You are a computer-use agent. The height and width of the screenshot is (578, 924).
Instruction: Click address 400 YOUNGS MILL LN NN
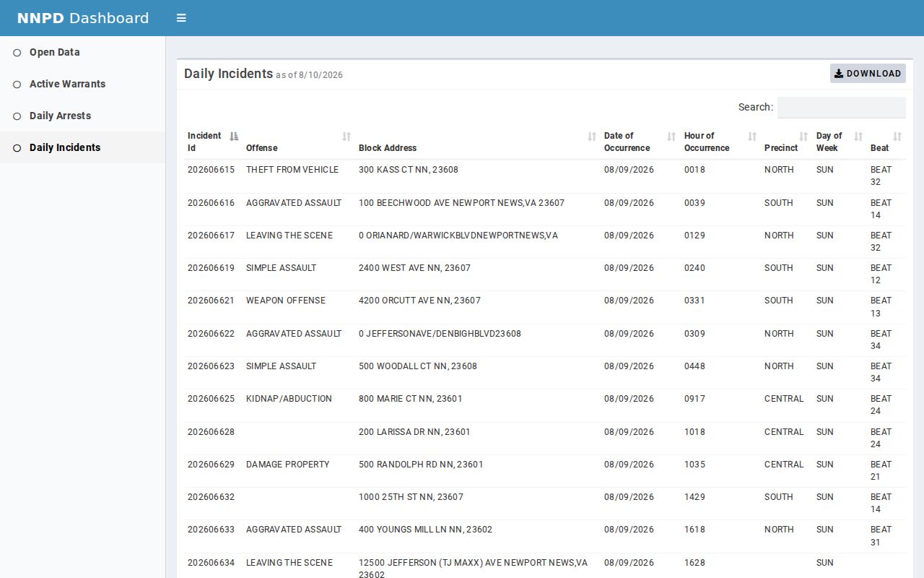(425, 530)
